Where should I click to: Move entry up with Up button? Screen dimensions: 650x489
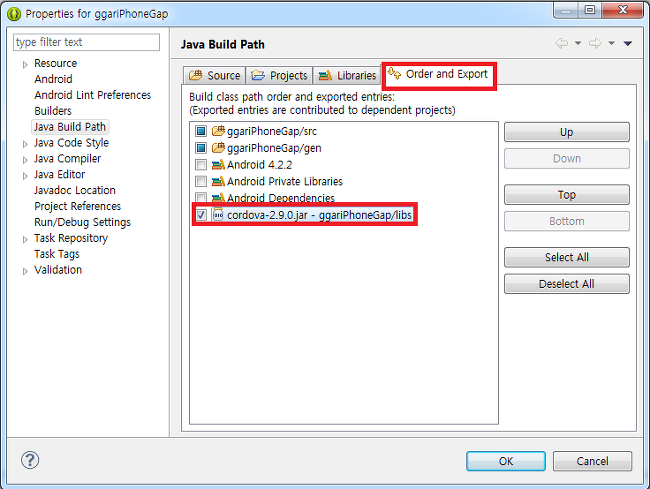pyautogui.click(x=567, y=132)
